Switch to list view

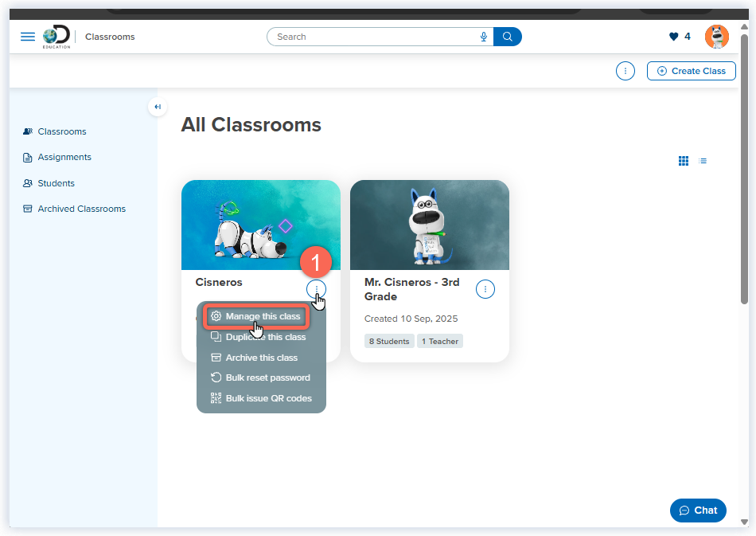[703, 160]
